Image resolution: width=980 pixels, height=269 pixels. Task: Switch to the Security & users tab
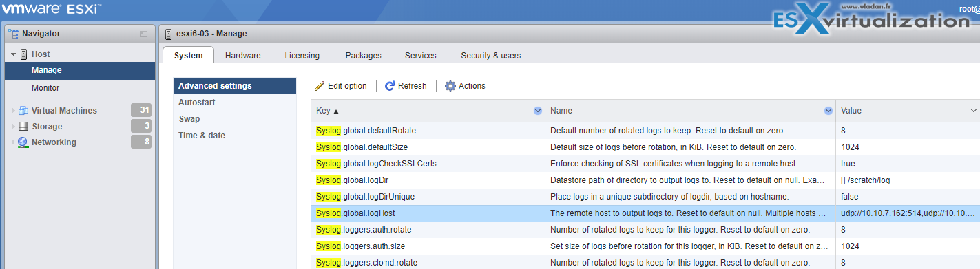(491, 56)
